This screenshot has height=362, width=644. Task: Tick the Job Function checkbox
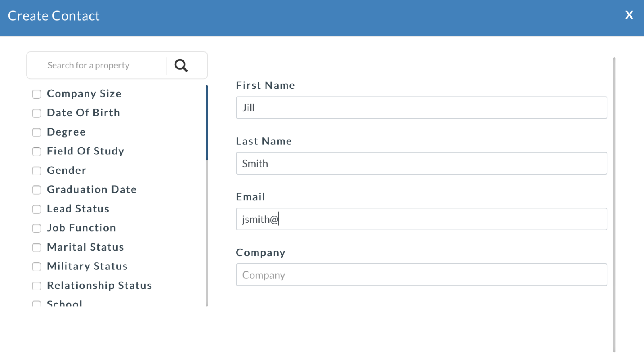click(x=37, y=228)
